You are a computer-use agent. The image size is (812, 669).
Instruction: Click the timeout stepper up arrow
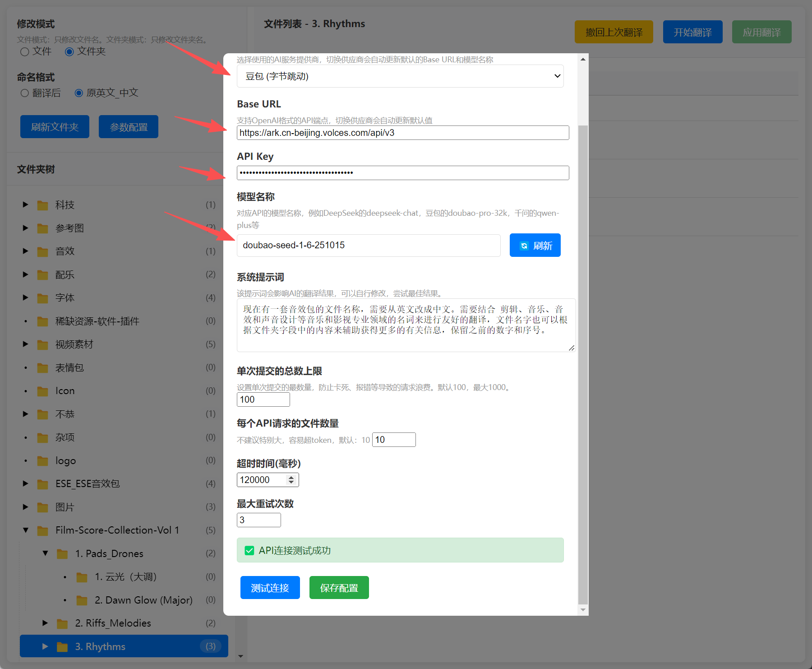coord(291,477)
